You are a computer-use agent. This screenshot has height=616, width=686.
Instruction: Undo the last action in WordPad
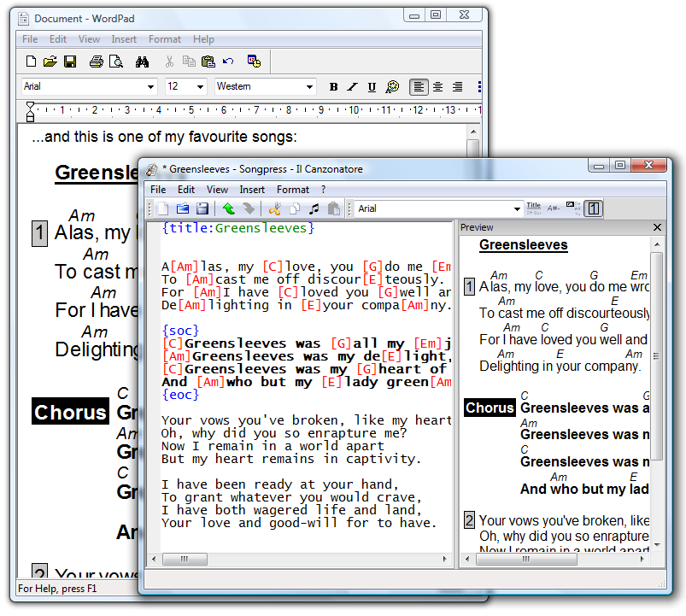click(x=228, y=62)
